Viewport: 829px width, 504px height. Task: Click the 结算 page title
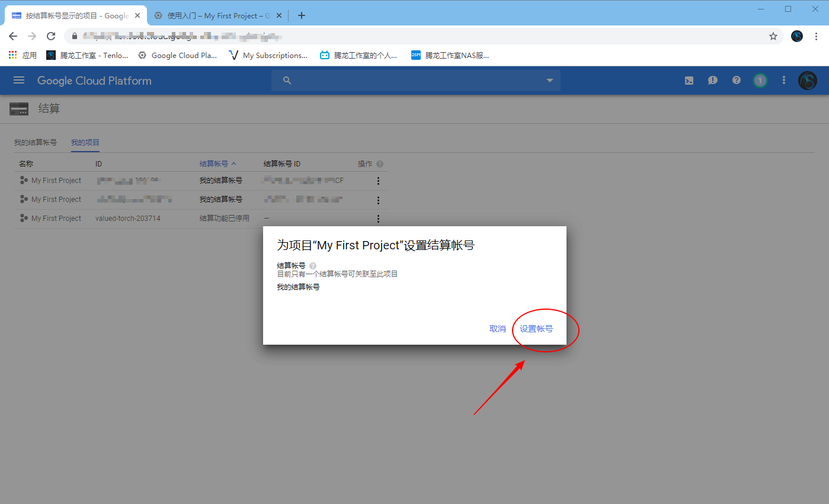click(49, 108)
